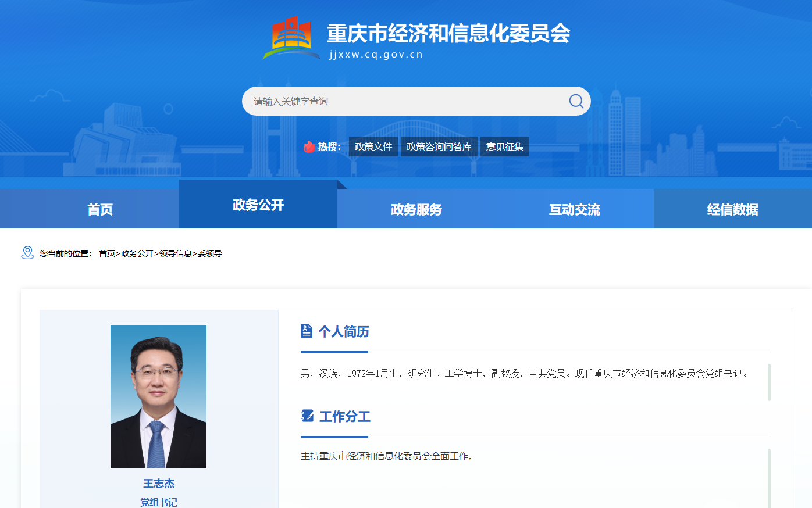Open 意见征集 from hot searches
Screen dimensions: 812x508
click(504, 146)
